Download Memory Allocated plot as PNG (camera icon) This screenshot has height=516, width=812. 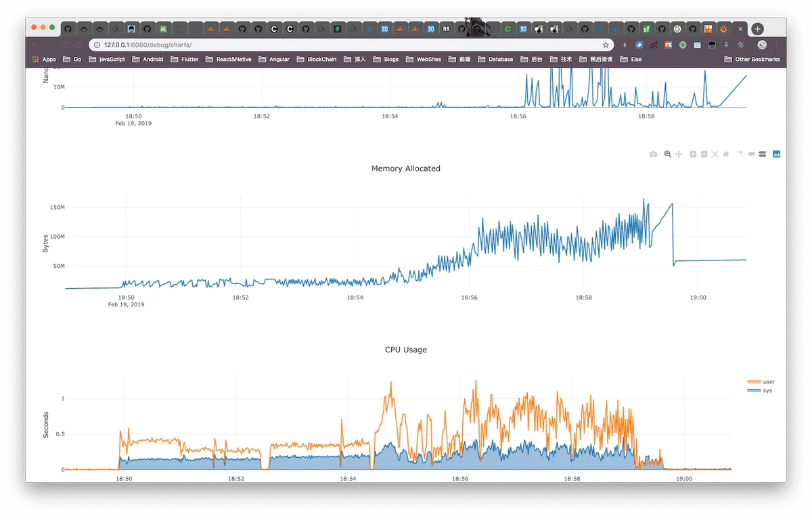click(x=653, y=154)
